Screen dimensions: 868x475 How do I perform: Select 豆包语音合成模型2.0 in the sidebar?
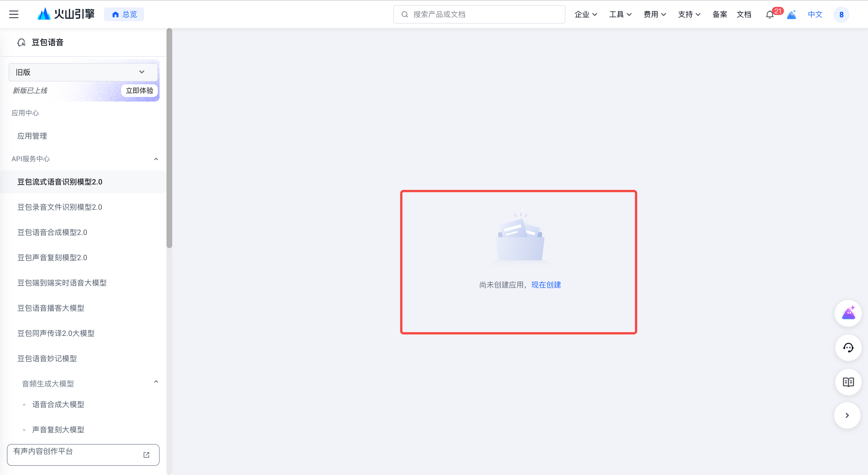point(52,232)
